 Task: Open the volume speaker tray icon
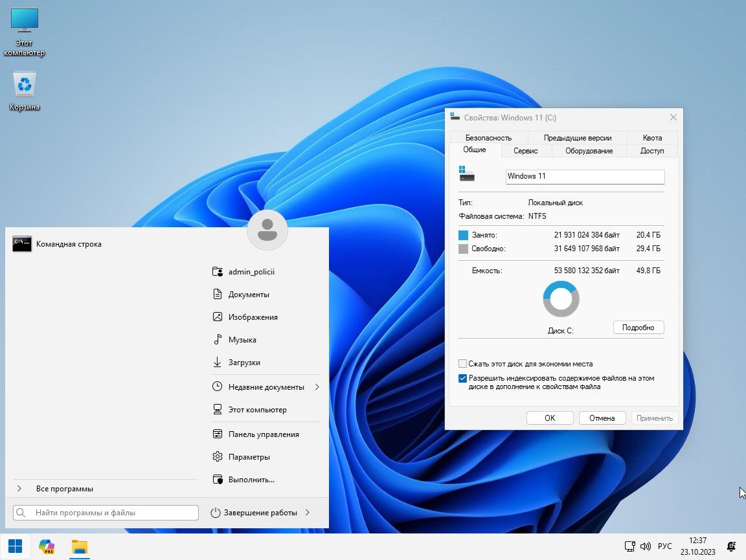tap(645, 546)
